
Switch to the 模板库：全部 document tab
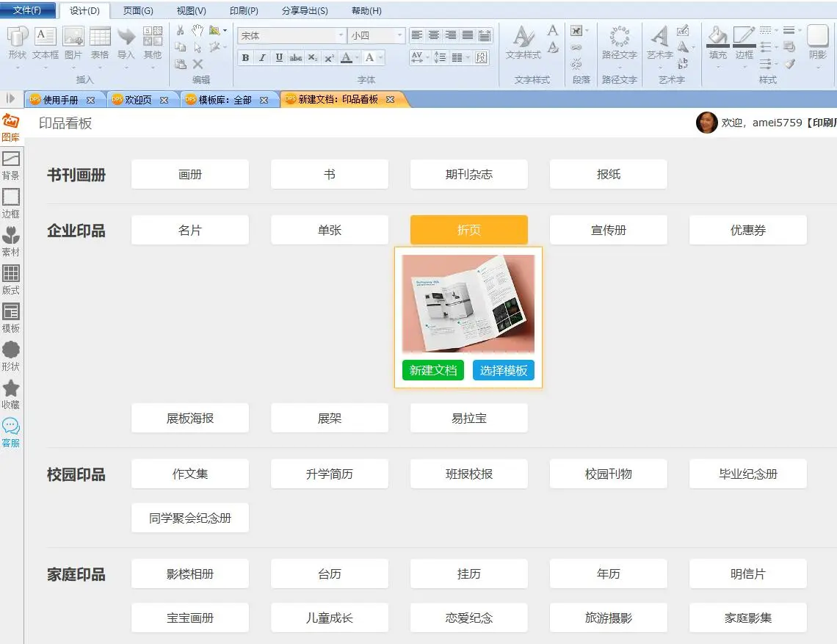point(225,100)
